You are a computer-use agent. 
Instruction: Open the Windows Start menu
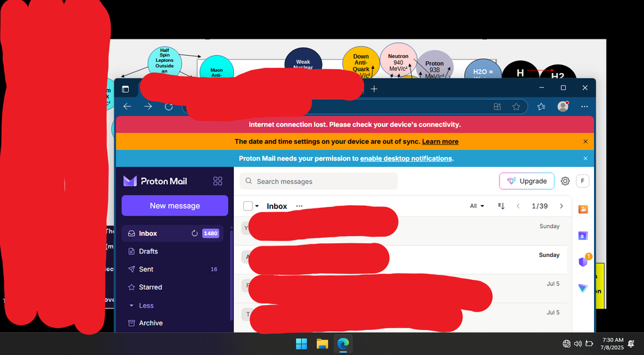[x=302, y=344]
